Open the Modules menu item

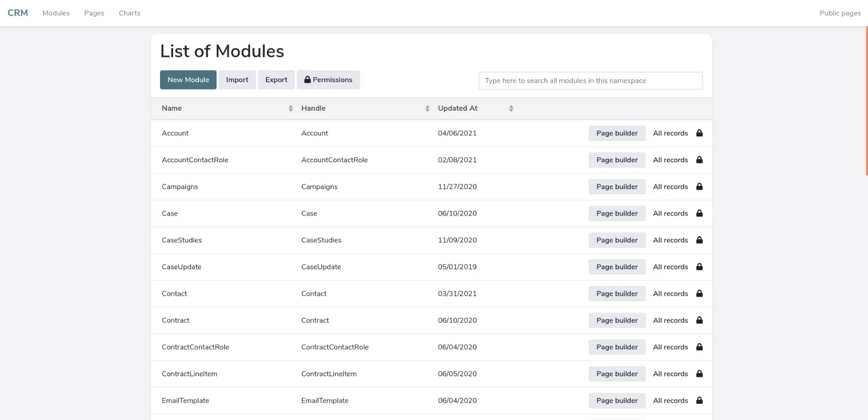coord(56,13)
